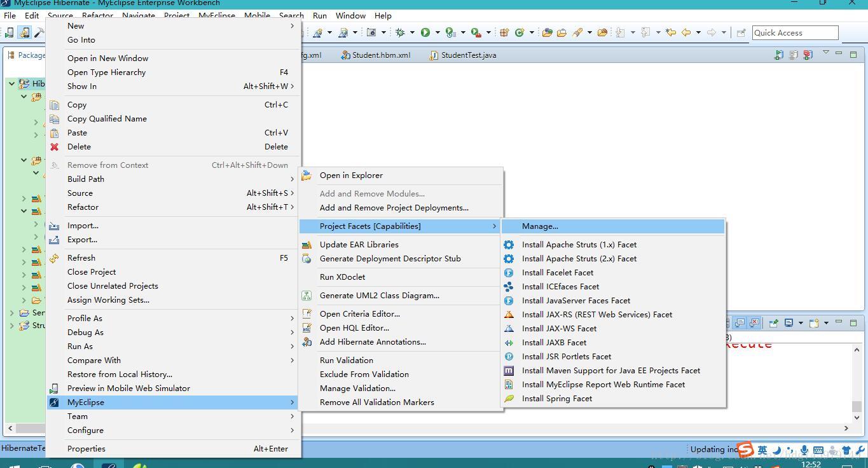Choose Restore from Local History...
The height and width of the screenshot is (468, 868).
[172, 375]
